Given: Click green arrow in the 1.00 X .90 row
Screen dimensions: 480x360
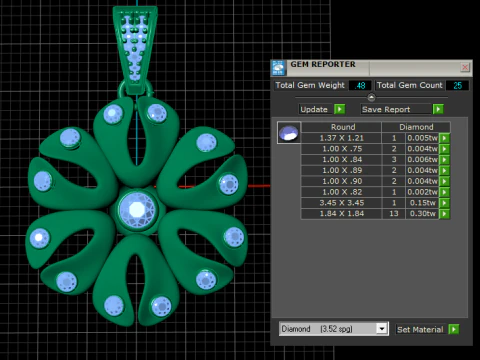Looking at the screenshot, I should (444, 181).
